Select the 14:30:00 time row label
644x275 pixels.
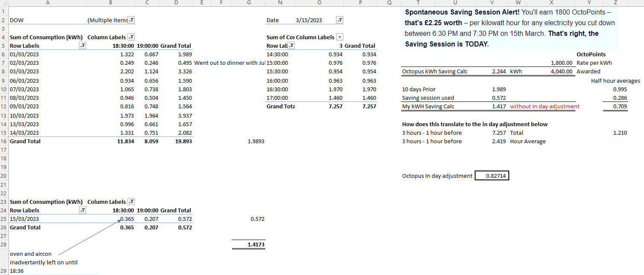277,54
